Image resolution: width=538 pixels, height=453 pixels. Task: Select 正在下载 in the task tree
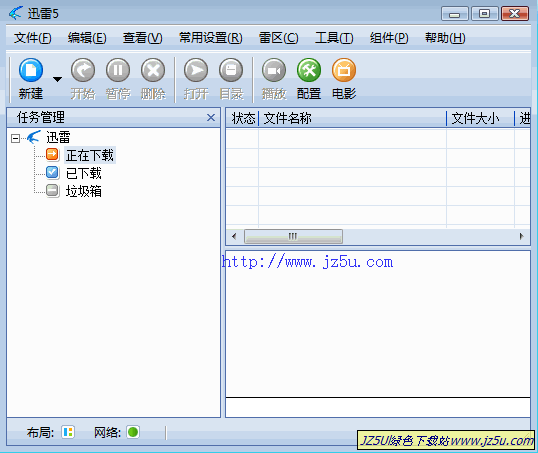point(90,155)
